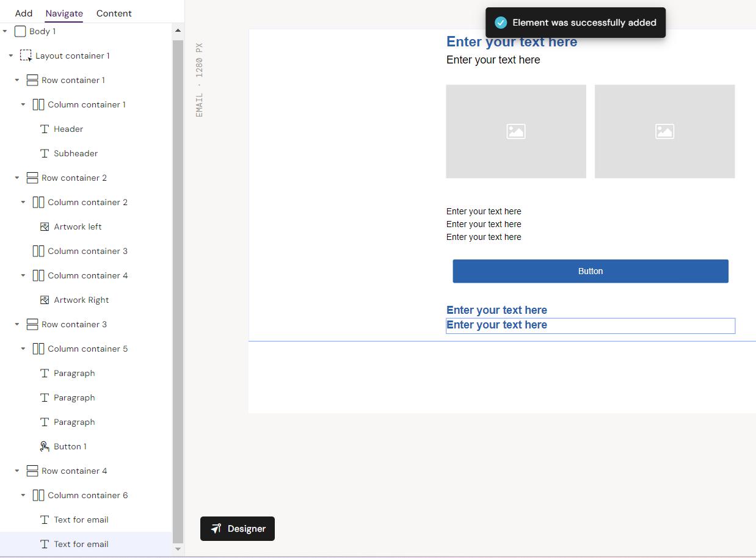Click the left image placeholder on canvas
The height and width of the screenshot is (558, 756).
pyautogui.click(x=515, y=131)
